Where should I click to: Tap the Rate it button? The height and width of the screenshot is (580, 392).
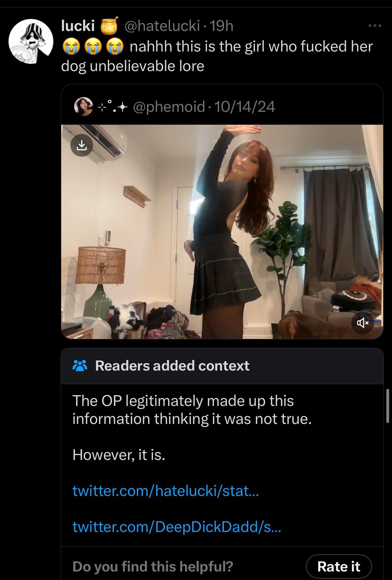(x=339, y=566)
